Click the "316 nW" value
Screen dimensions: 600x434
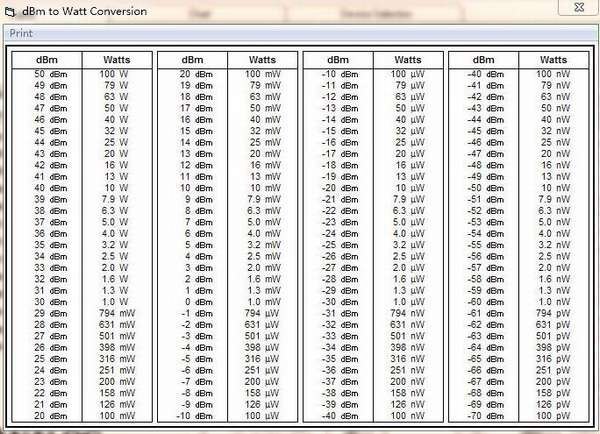(408, 359)
